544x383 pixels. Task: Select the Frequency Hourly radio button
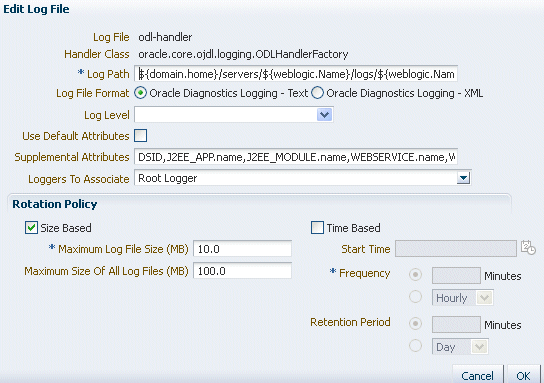pyautogui.click(x=415, y=297)
